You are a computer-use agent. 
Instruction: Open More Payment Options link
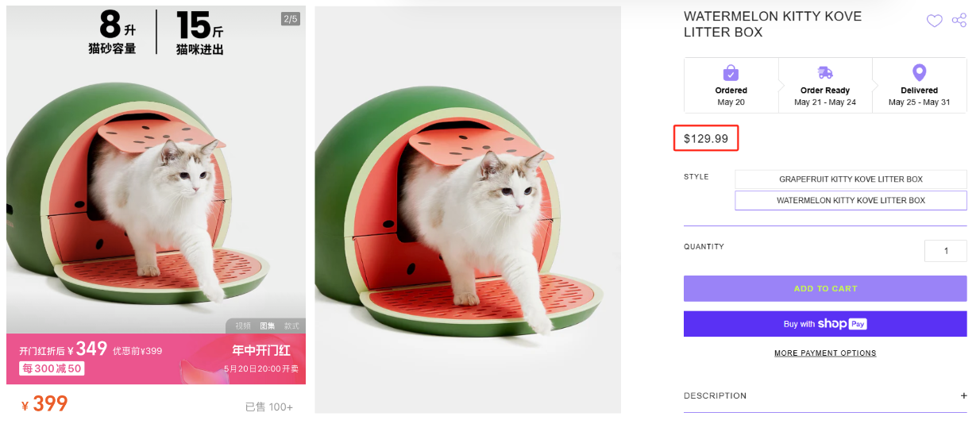tap(825, 353)
